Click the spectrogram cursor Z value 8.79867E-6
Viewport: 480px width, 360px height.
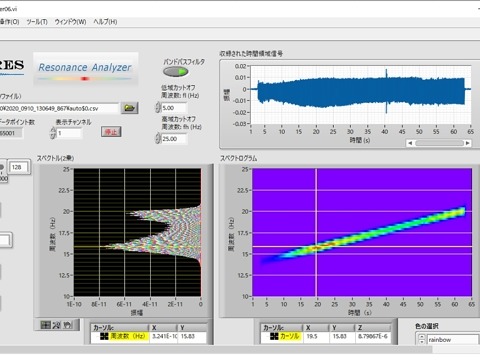pyautogui.click(x=373, y=336)
